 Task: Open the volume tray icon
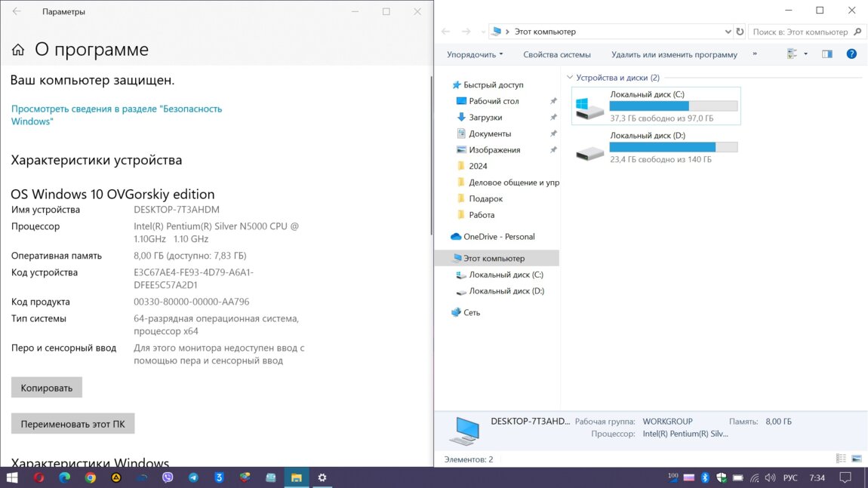770,477
